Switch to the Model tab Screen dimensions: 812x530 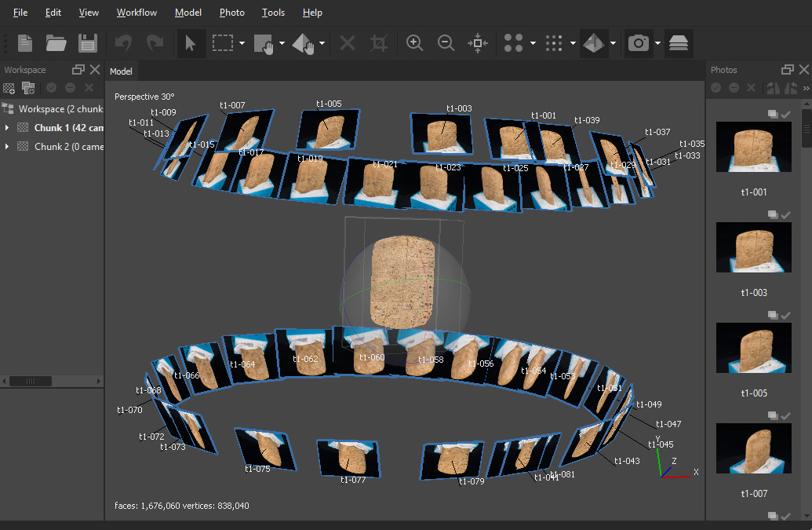121,71
